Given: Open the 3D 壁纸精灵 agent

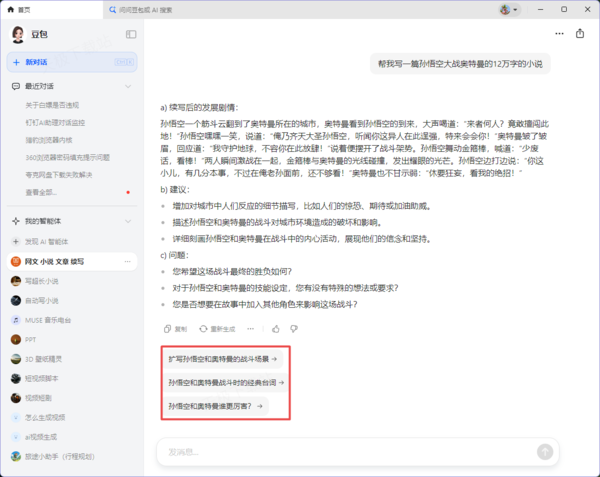Looking at the screenshot, I should 44,357.
